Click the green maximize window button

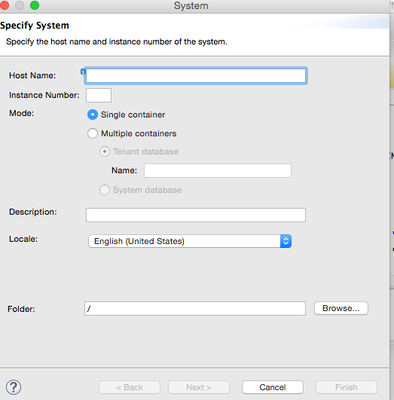coord(34,5)
